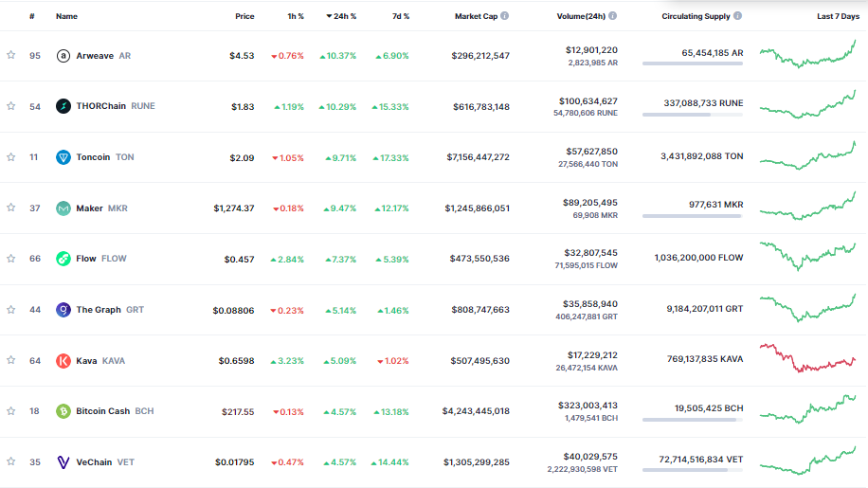Click Arweave 24h change 10.37%
The image size is (868, 488).
(338, 56)
